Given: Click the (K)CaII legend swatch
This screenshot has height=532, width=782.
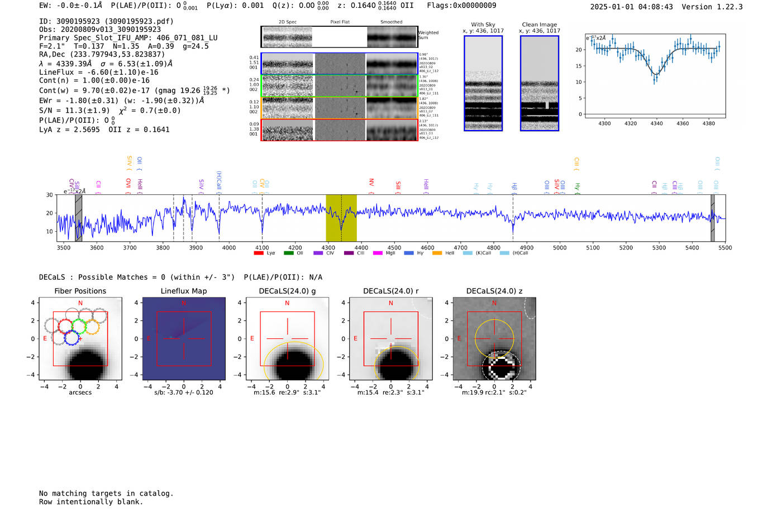Looking at the screenshot, I should click(x=468, y=253).
